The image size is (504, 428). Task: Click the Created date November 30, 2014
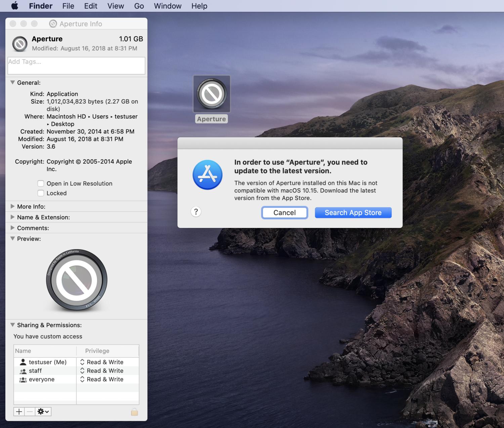pyautogui.click(x=90, y=131)
